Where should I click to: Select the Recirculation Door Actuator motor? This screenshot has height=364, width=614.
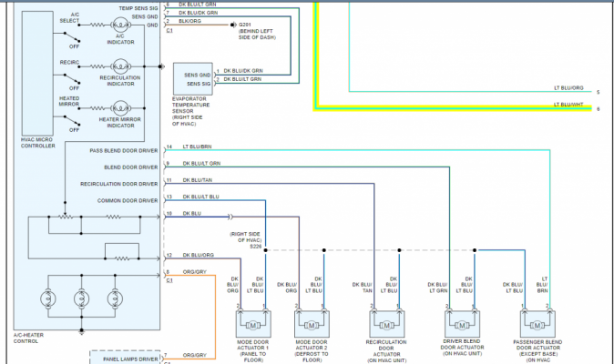[x=387, y=325]
